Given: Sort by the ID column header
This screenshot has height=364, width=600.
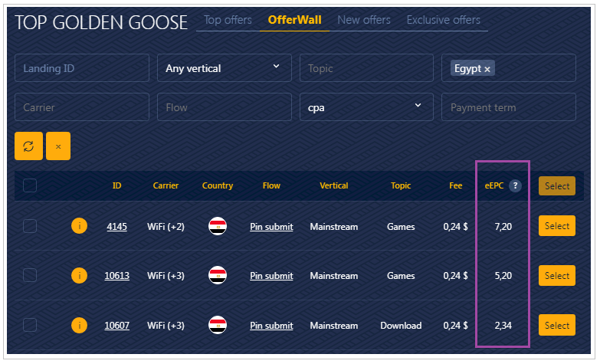Looking at the screenshot, I should click(116, 185).
